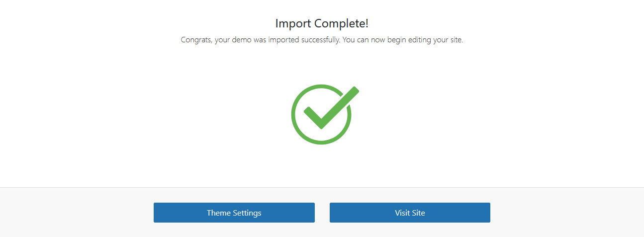The width and height of the screenshot is (644, 237).
Task: Click the tip of the green checkmark
Action: pos(355,90)
